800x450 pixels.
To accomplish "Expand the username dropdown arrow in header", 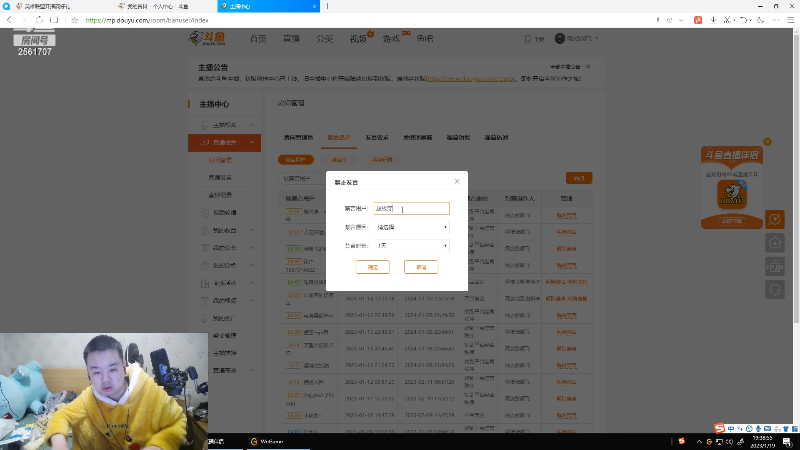I will 596,38.
